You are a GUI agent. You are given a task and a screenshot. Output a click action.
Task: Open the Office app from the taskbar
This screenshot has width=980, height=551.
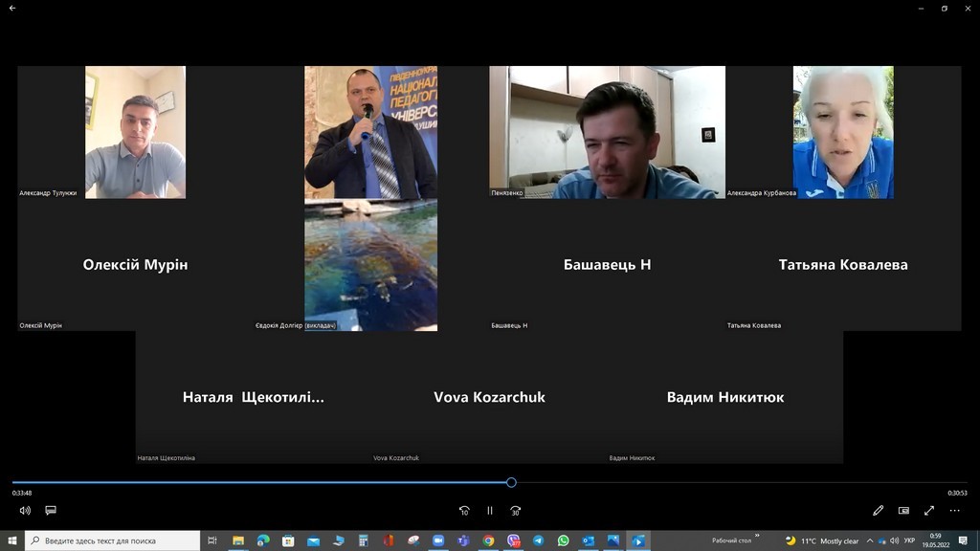pyautogui.click(x=389, y=540)
